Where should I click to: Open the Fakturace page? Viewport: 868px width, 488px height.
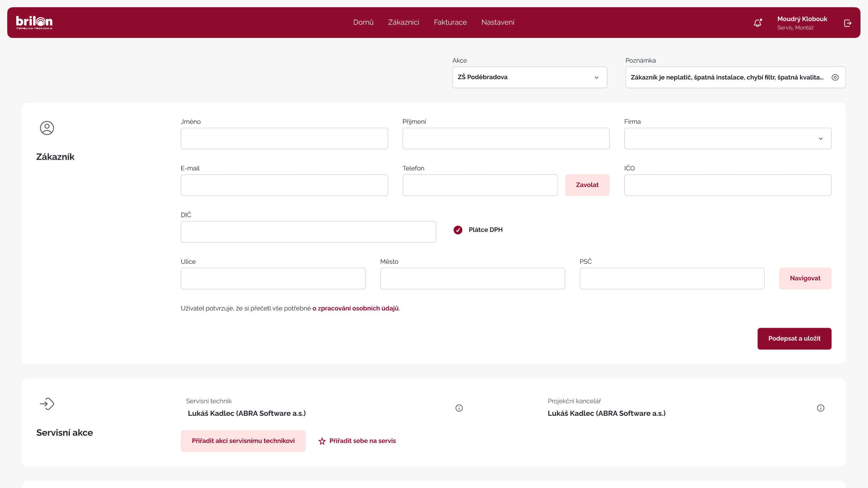click(450, 22)
